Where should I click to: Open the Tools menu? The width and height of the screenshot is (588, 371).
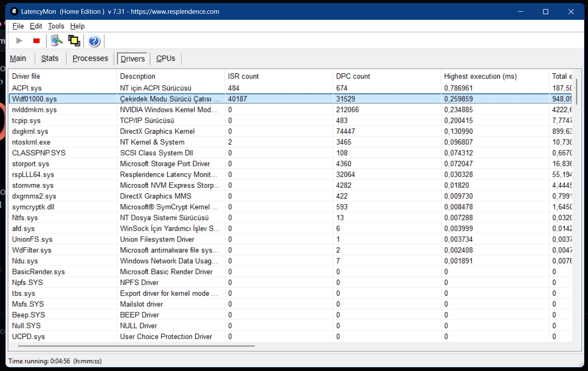coord(56,26)
